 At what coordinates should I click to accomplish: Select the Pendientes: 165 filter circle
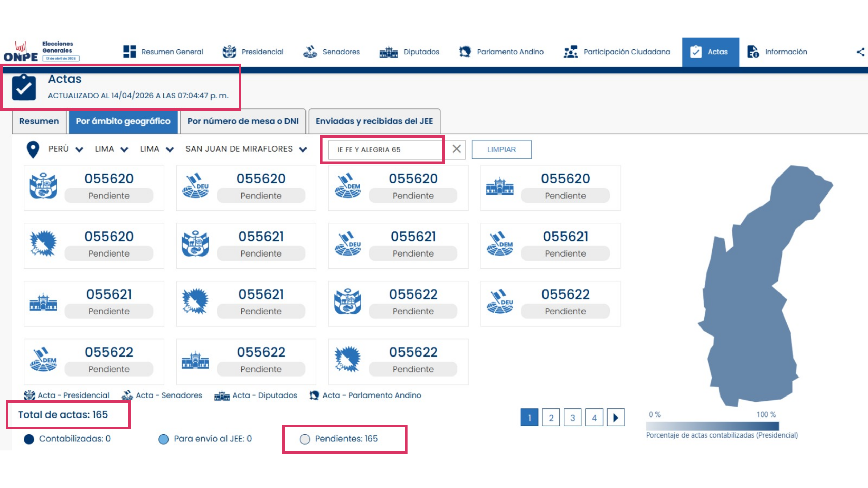pos(304,439)
